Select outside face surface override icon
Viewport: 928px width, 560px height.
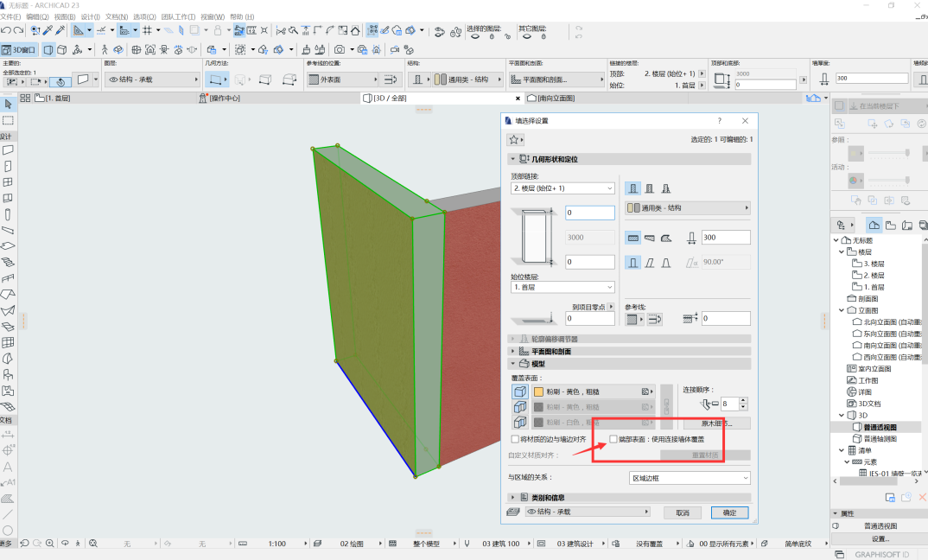pos(519,391)
